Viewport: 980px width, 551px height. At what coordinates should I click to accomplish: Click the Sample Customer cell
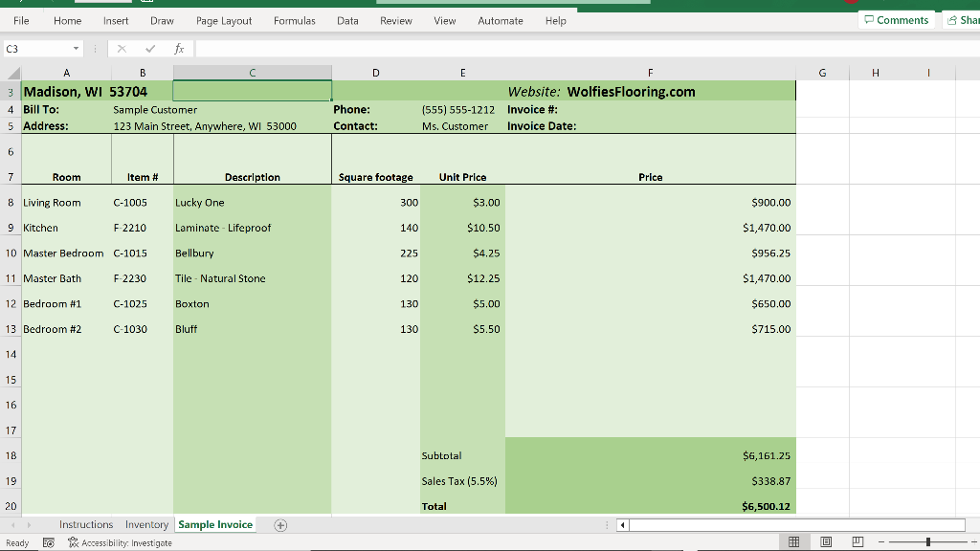tap(155, 109)
